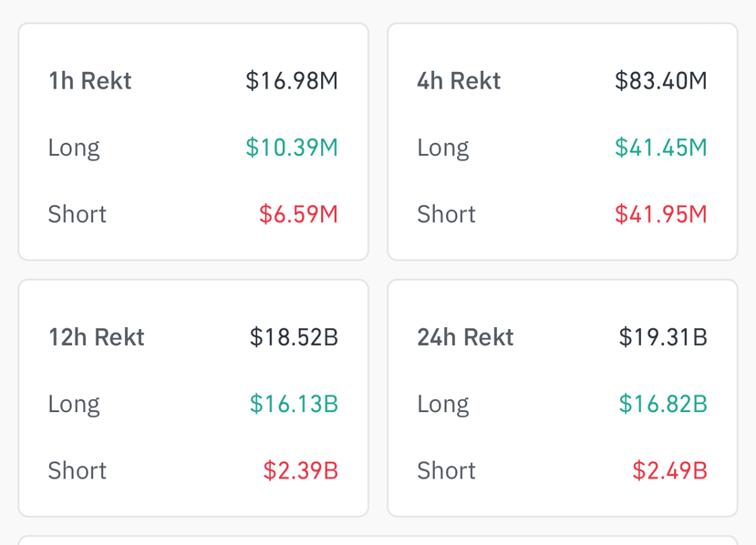Select the 4h Short value $41.95M
Screen dimensions: 756x545
point(661,214)
